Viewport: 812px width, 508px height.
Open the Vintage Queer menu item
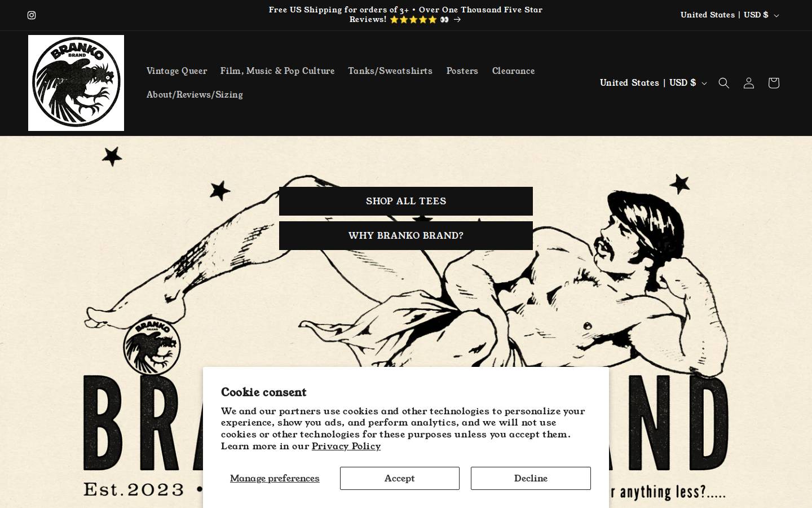[x=176, y=71]
